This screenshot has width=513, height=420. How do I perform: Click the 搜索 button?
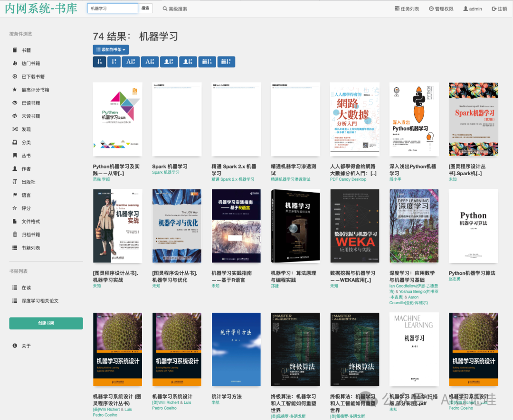pos(145,9)
